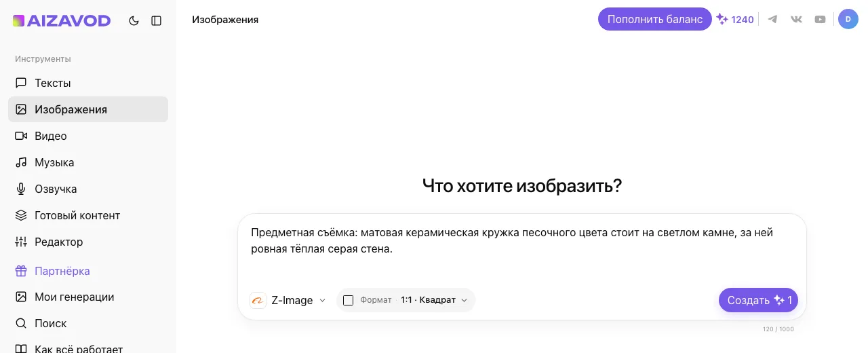
Task: Click the heading Что хотите изобразить?
Action: pyautogui.click(x=522, y=185)
